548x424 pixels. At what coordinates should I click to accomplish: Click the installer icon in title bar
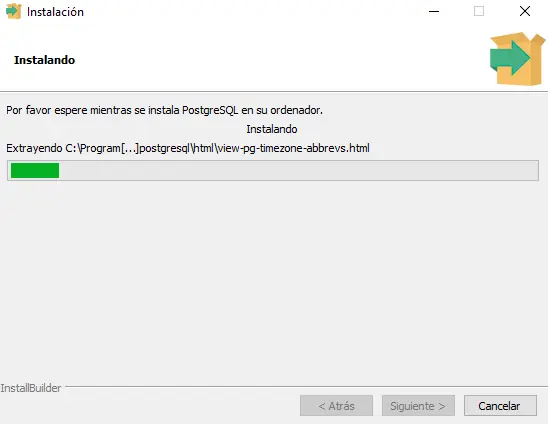pos(13,11)
